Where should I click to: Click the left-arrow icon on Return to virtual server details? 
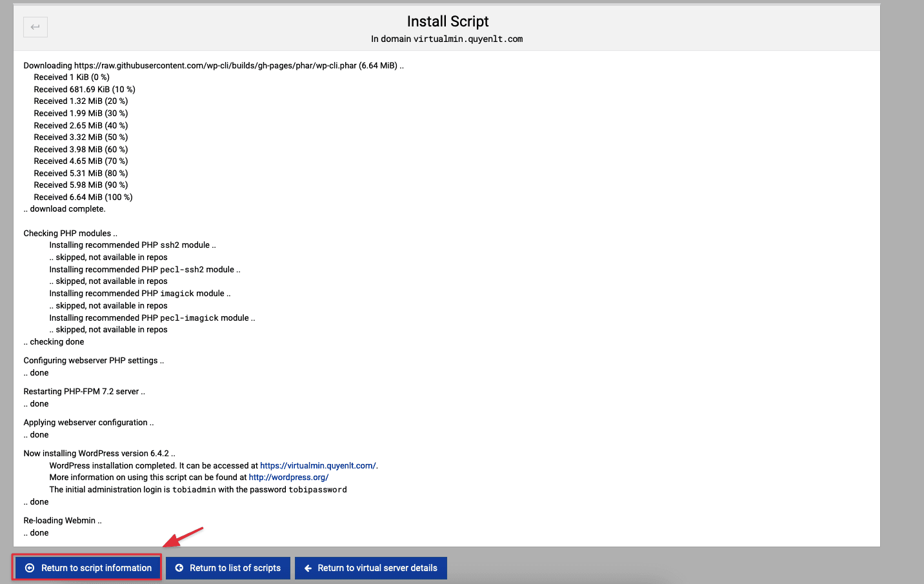point(308,568)
